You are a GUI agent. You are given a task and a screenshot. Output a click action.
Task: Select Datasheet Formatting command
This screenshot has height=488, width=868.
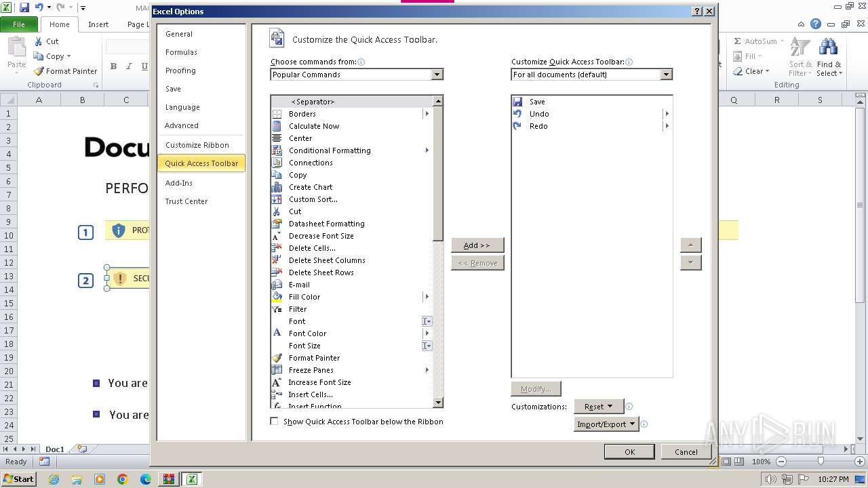coord(351,224)
